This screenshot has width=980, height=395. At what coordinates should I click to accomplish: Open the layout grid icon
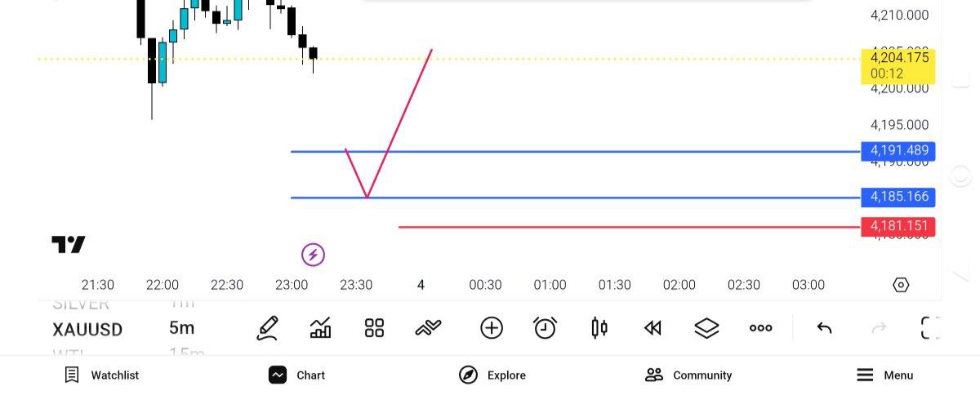pos(374,328)
